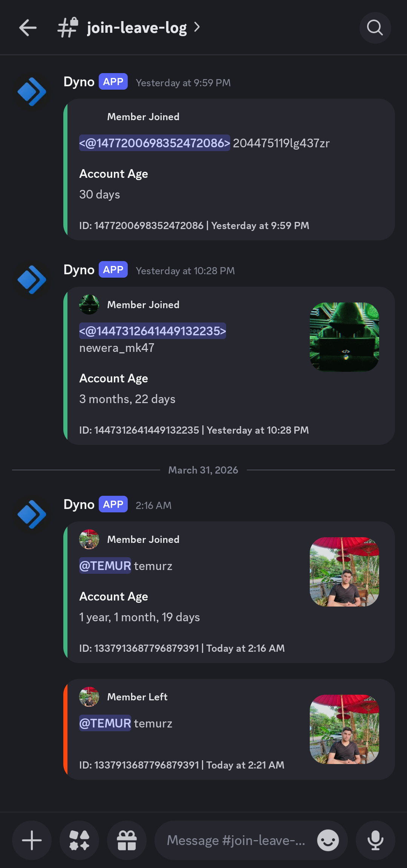Tap Dyno avatar on 9:59 PM message
Viewport: 407px width, 868px height.
tap(32, 92)
